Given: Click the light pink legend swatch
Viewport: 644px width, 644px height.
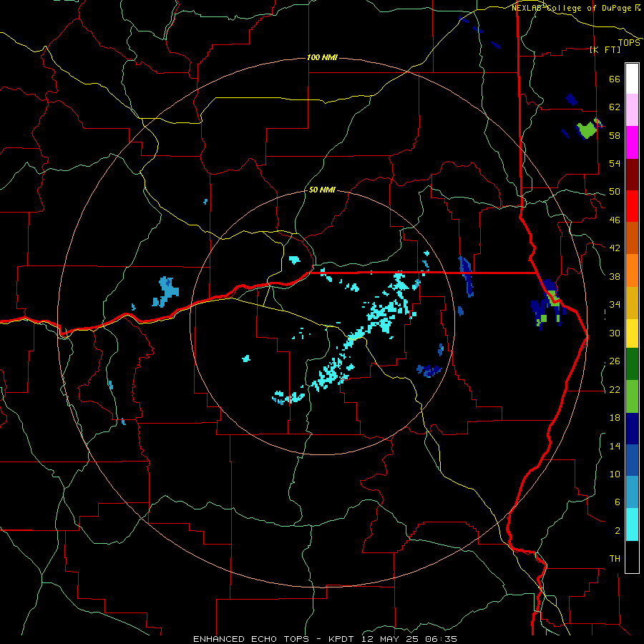Looking at the screenshot, I should (x=632, y=110).
